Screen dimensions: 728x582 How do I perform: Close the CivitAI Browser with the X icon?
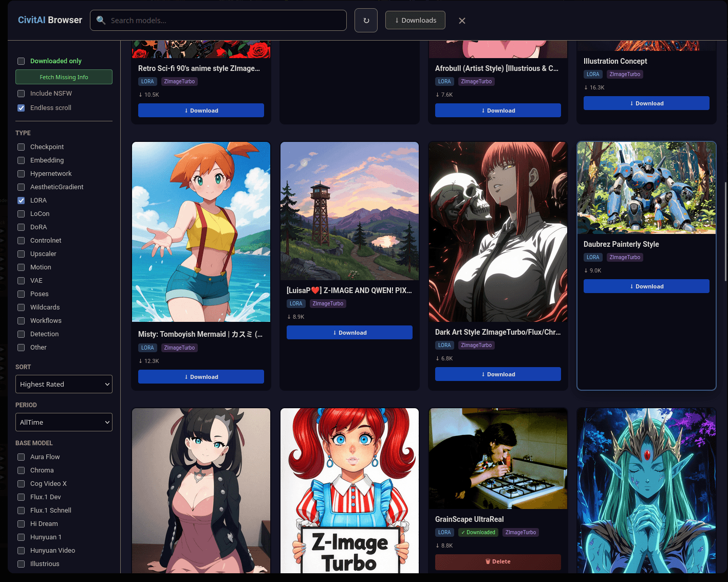[462, 21]
